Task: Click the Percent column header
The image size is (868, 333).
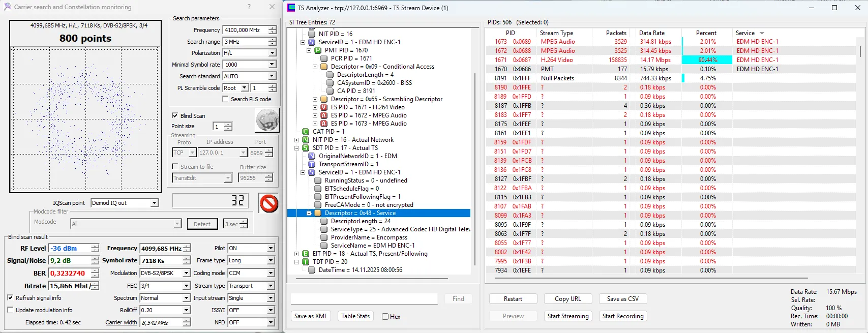Action: click(x=706, y=33)
